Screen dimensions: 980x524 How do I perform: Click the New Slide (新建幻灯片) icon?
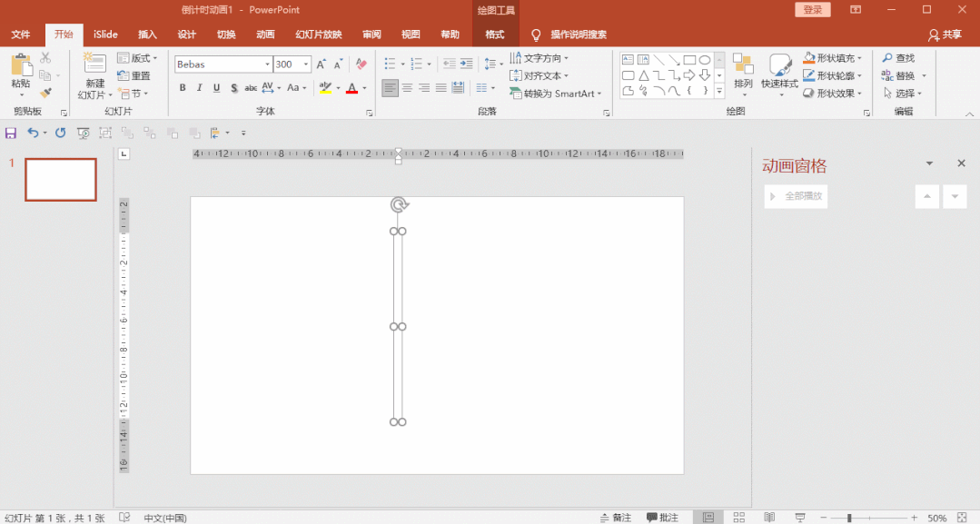click(95, 64)
